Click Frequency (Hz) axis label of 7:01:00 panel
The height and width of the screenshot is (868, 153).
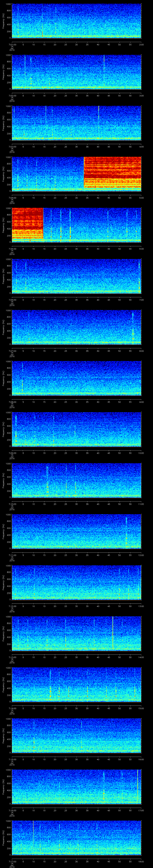[3, 21]
